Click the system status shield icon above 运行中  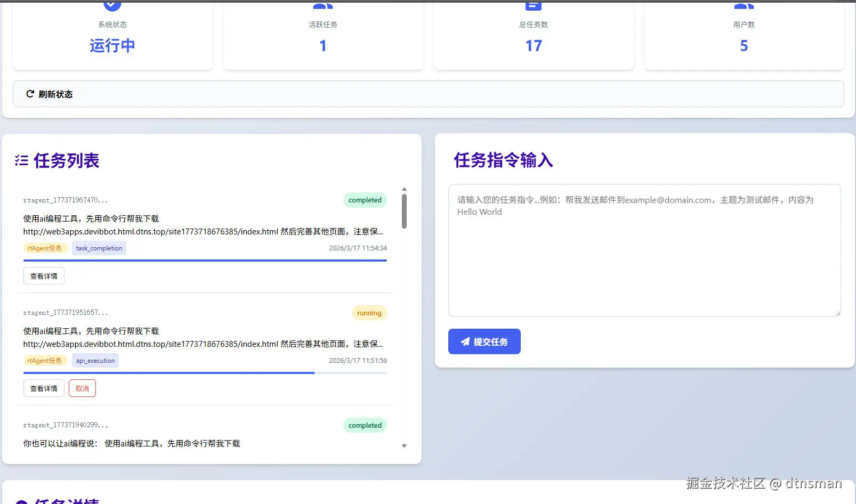(x=111, y=4)
